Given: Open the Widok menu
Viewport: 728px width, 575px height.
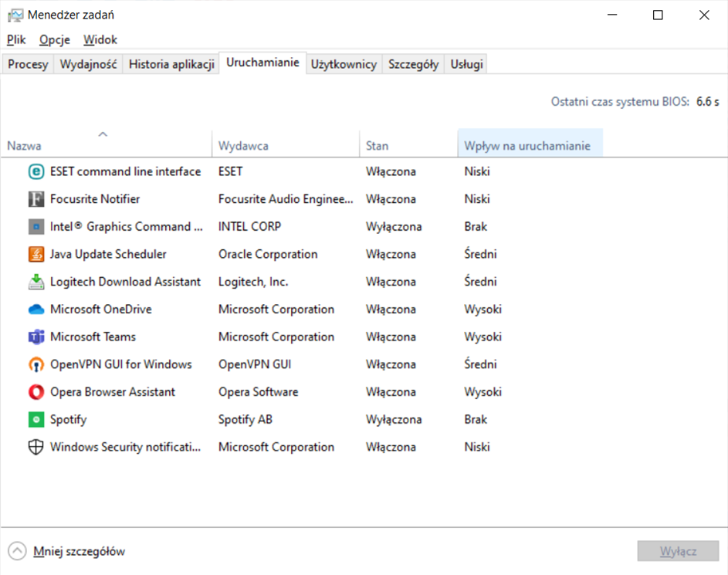Looking at the screenshot, I should (100, 40).
